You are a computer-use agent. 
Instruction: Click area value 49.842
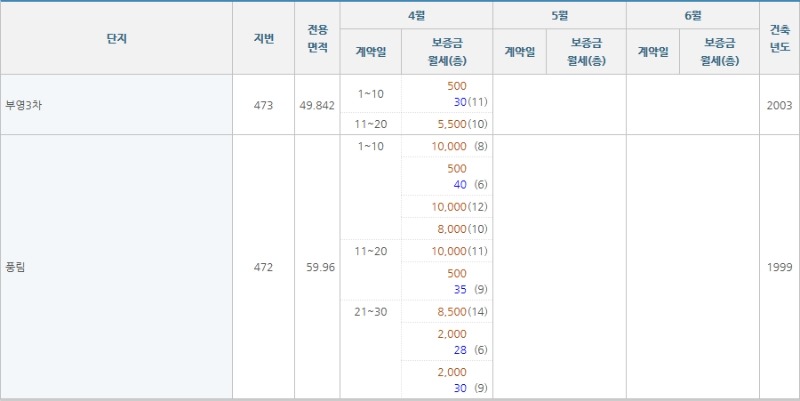[317, 106]
